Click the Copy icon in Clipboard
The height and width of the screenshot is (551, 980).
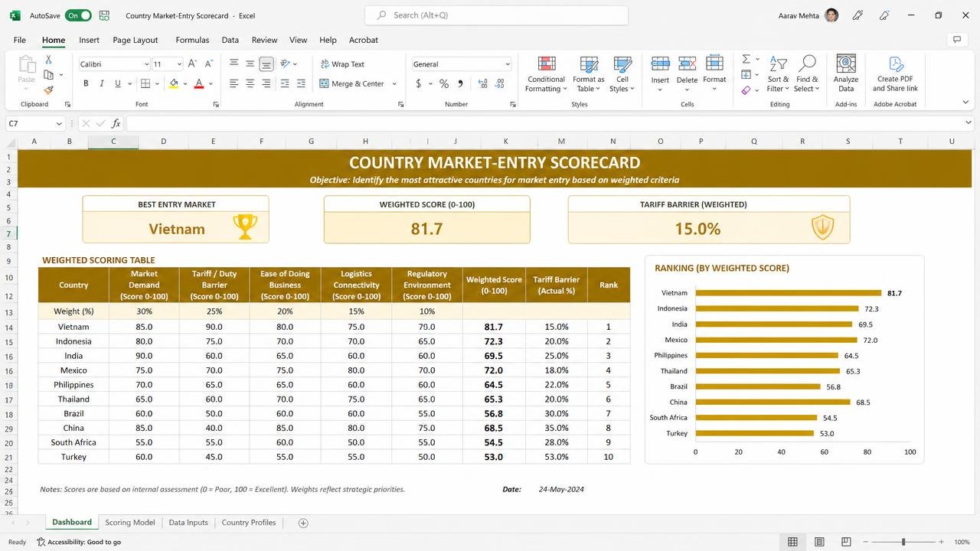[x=48, y=74]
